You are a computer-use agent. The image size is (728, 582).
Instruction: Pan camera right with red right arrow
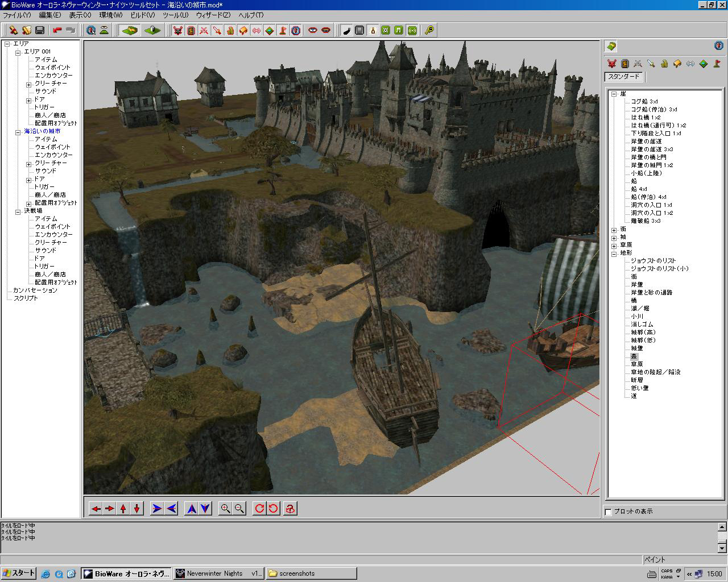(x=110, y=509)
